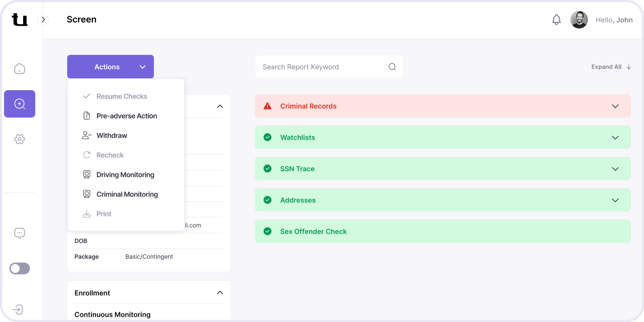Open the chat message icon in the sidebar

pyautogui.click(x=19, y=233)
